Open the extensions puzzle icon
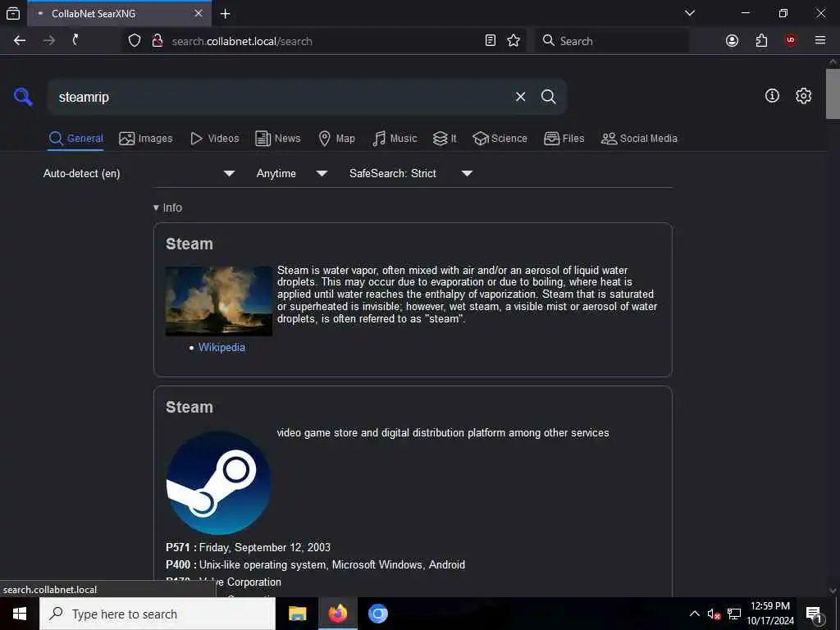The height and width of the screenshot is (630, 840). (x=762, y=41)
